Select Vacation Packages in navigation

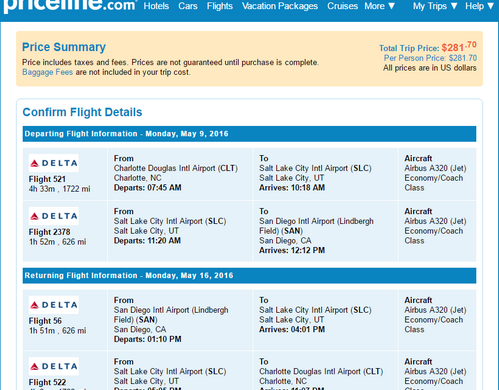pyautogui.click(x=280, y=6)
